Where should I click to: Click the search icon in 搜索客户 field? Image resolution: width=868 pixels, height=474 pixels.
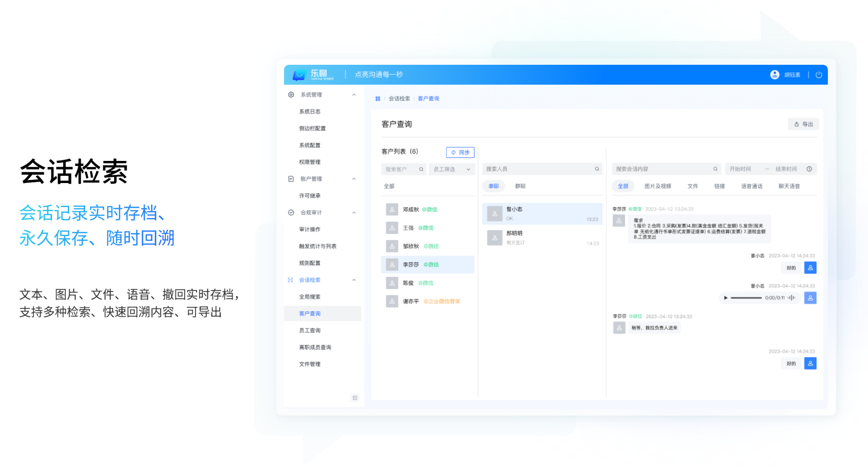coord(421,169)
